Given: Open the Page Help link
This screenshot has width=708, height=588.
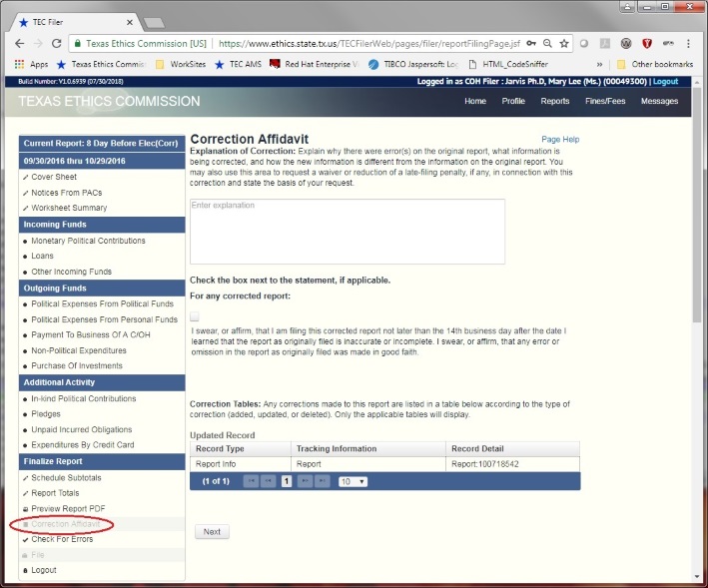Looking at the screenshot, I should click(559, 140).
